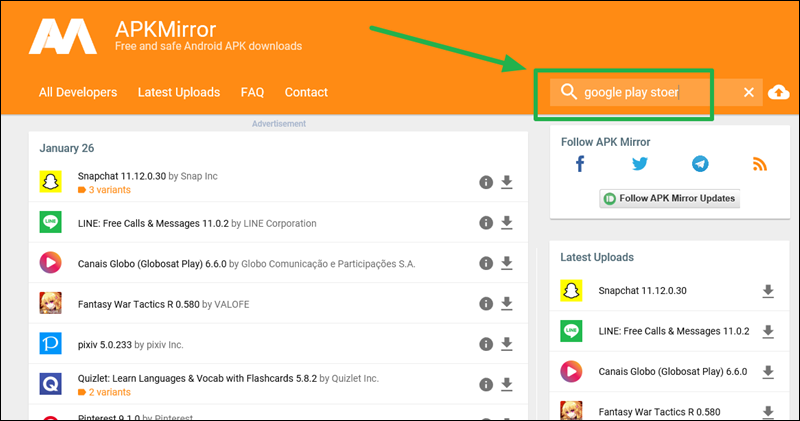
Task: Clear the search box with the X
Action: pyautogui.click(x=748, y=92)
